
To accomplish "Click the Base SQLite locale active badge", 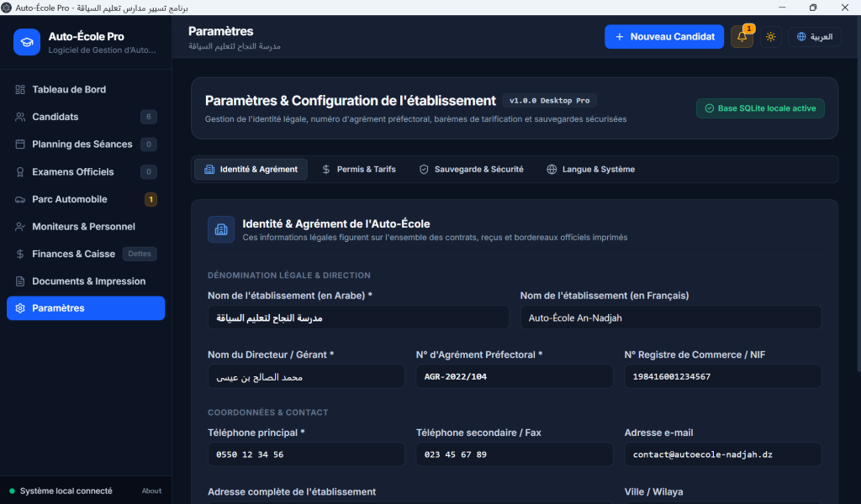I will point(760,108).
